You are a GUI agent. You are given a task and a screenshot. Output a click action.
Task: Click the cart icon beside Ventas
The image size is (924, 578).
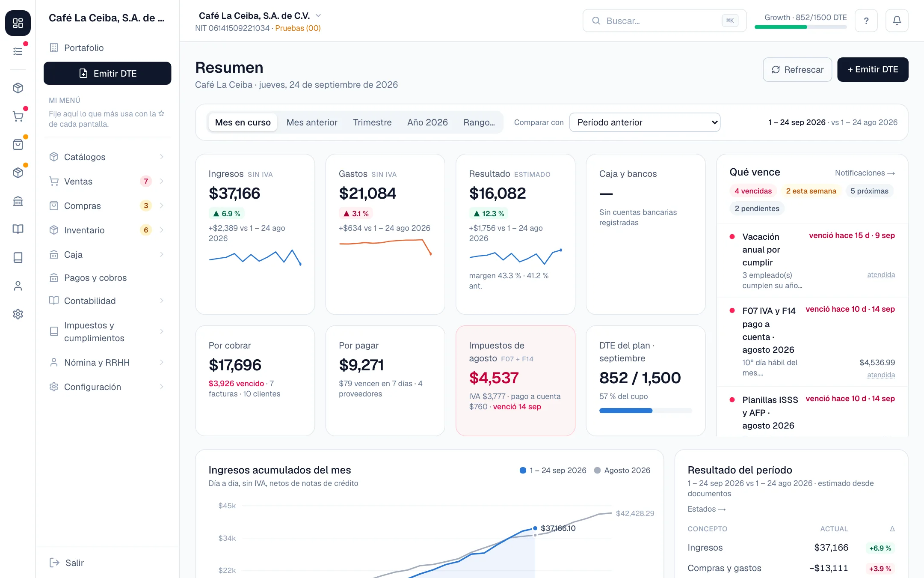54,181
